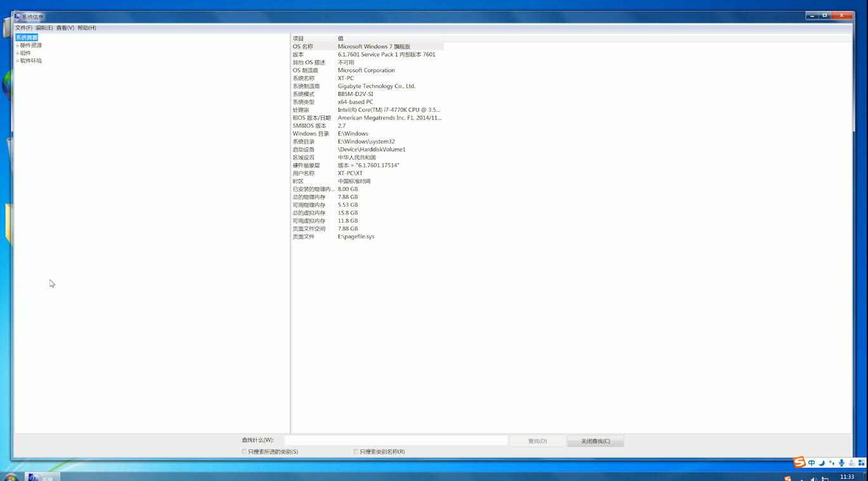This screenshot has width=868, height=481.
Task: Click the Sogou microphone voice input icon
Action: click(841, 463)
